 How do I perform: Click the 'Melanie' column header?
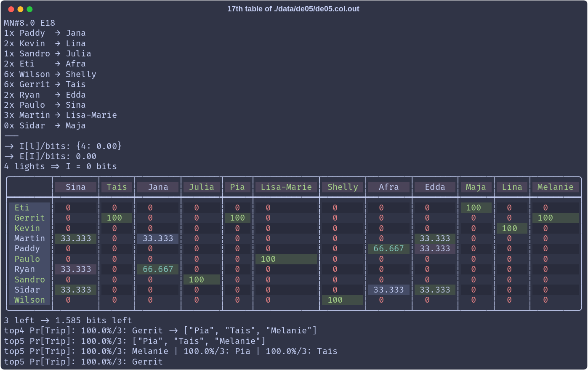click(556, 187)
